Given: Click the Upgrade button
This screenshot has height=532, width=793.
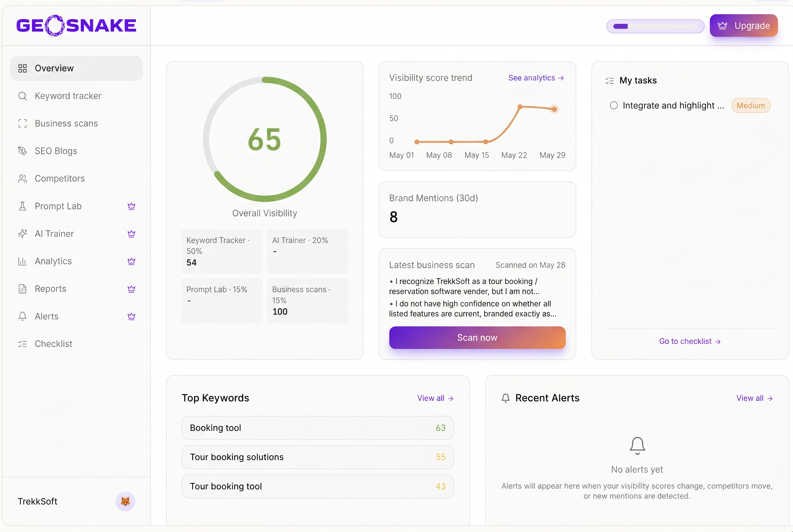Looking at the screenshot, I should pos(743,25).
